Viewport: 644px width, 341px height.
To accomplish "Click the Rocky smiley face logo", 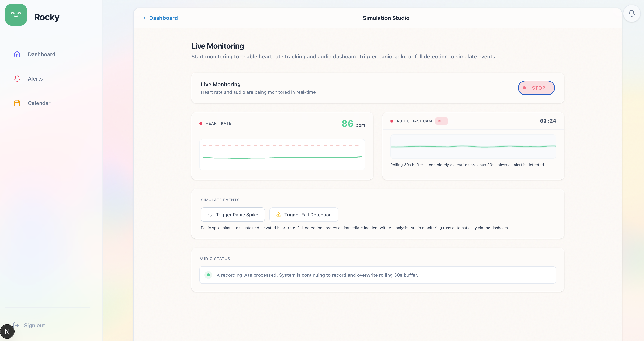I will (x=16, y=15).
